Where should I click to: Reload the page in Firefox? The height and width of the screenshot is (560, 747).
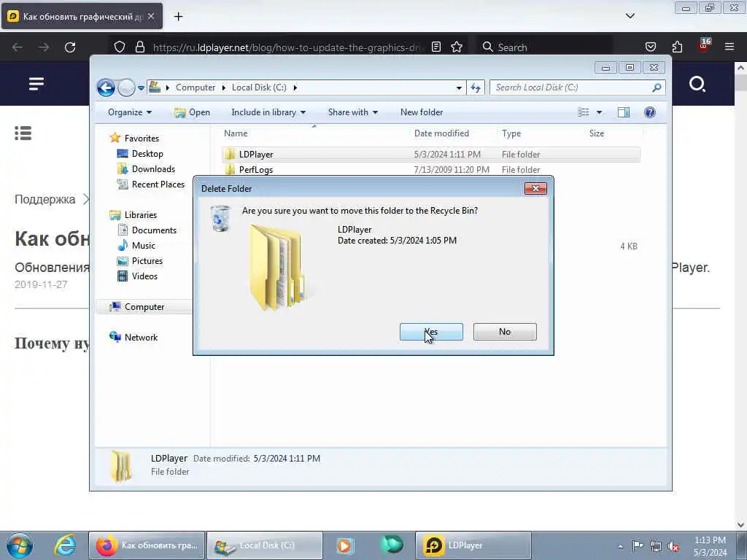pos(70,47)
